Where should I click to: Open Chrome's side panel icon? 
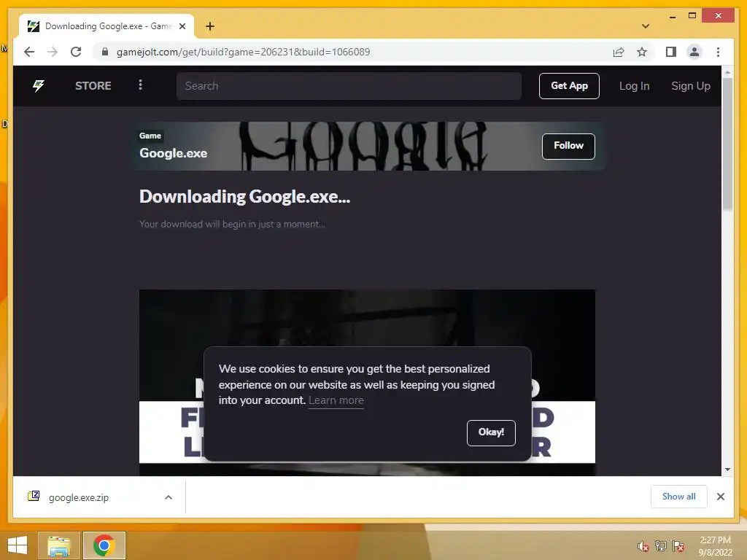671,52
